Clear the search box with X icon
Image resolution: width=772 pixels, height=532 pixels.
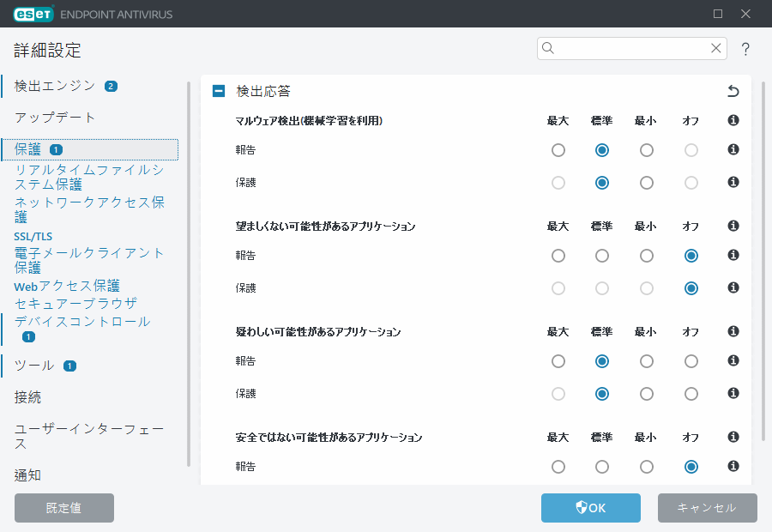pos(715,48)
